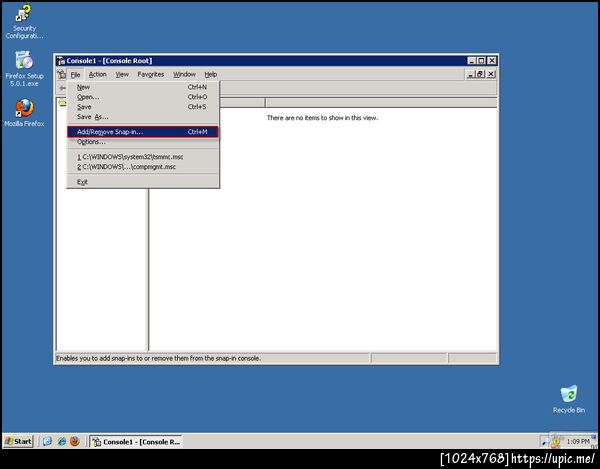Launch Firefox from quick launch bar
This screenshot has height=469, width=600.
click(x=75, y=441)
